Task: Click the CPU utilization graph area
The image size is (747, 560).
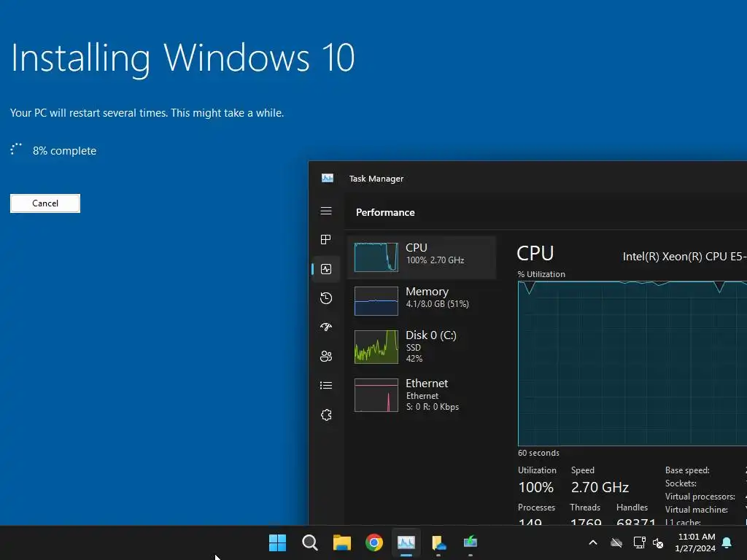Action: click(x=632, y=364)
